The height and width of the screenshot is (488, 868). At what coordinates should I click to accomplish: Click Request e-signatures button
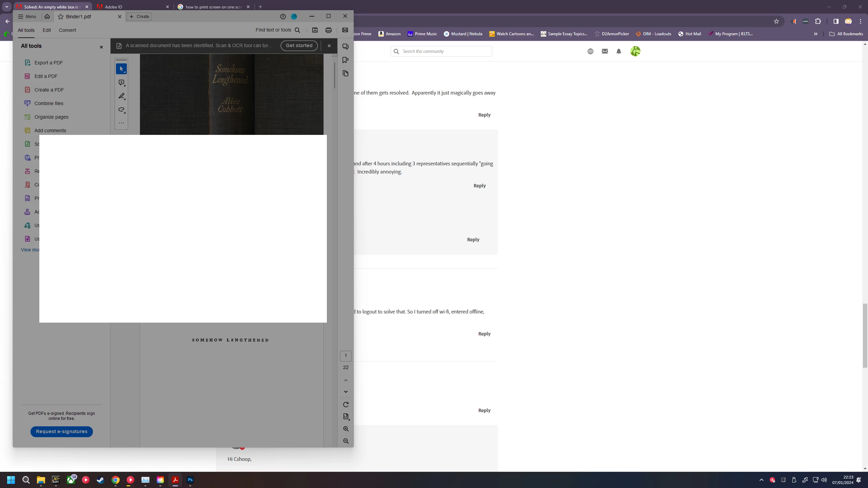point(62,431)
